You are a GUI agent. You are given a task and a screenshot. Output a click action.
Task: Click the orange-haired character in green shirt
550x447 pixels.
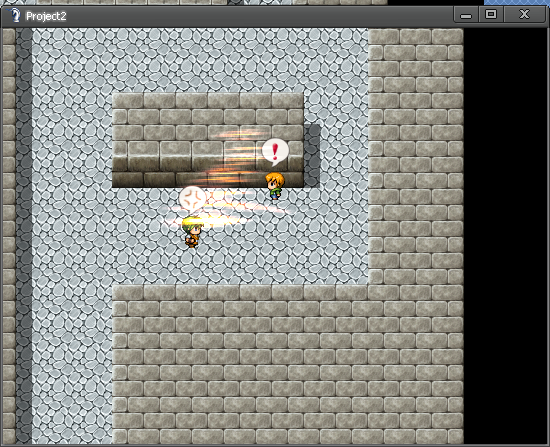tap(275, 186)
